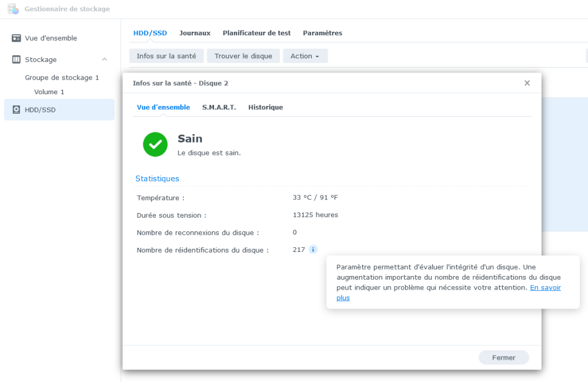Switch to the HDD/SSD top tab

[x=150, y=33]
